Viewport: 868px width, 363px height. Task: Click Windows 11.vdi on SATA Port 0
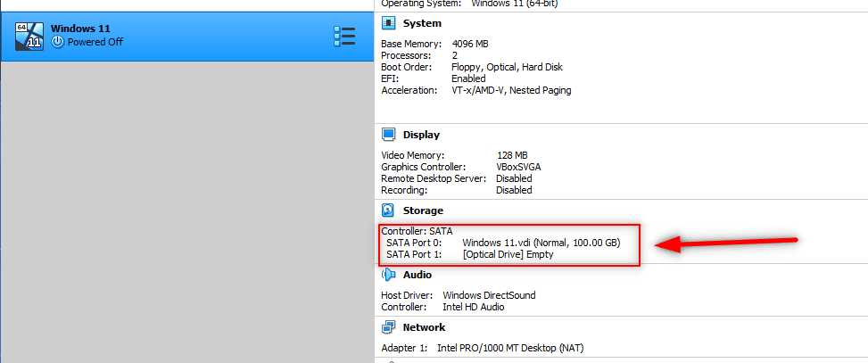coord(541,243)
